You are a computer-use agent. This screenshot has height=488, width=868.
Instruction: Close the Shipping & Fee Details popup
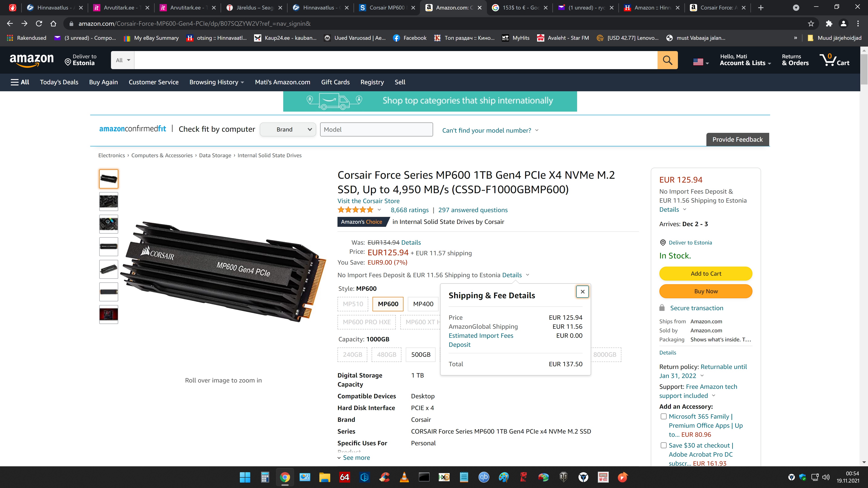(x=582, y=292)
